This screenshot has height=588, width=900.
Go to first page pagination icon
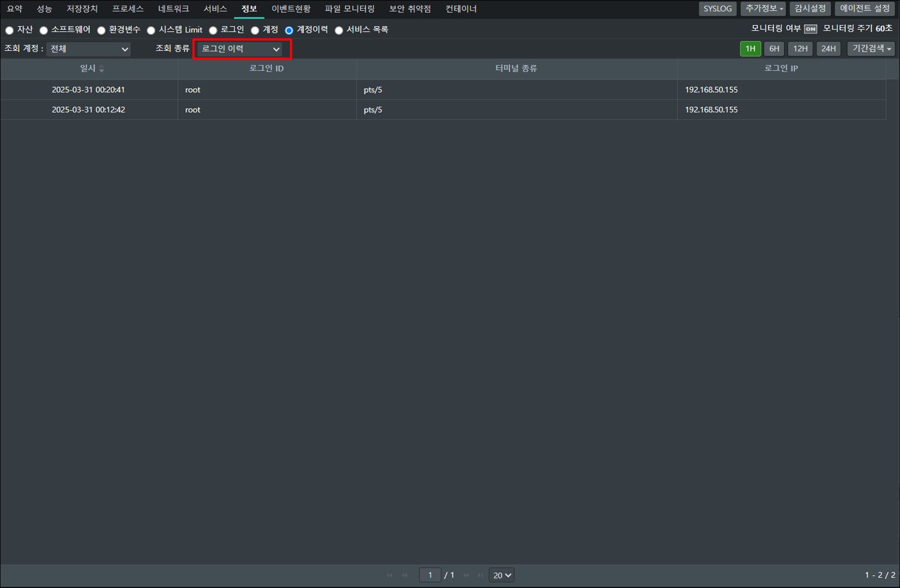tap(390, 575)
